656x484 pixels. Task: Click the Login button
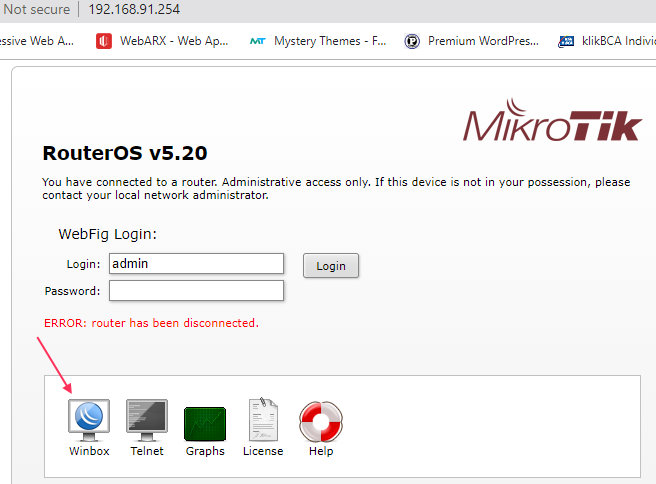[x=331, y=266]
